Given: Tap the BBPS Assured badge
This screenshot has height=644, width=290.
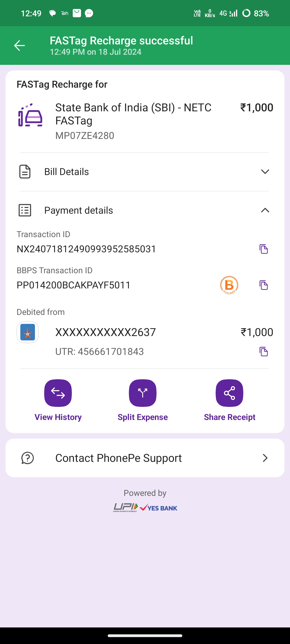Looking at the screenshot, I should click(229, 285).
